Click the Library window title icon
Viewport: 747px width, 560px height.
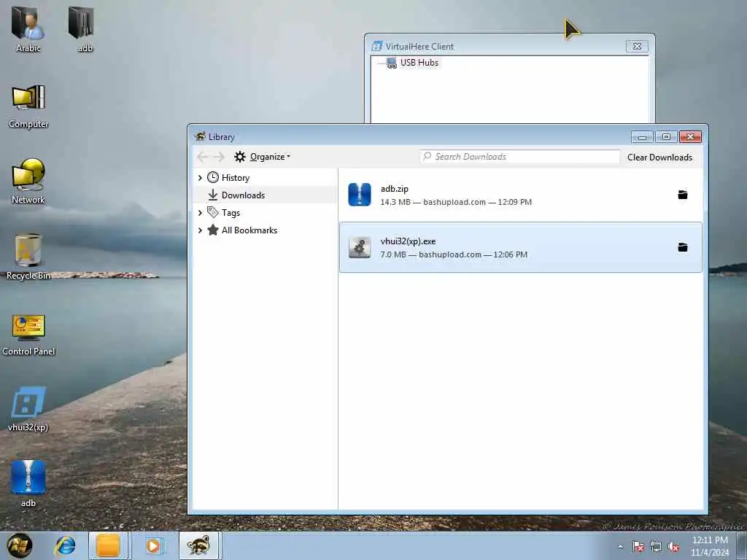pos(200,136)
